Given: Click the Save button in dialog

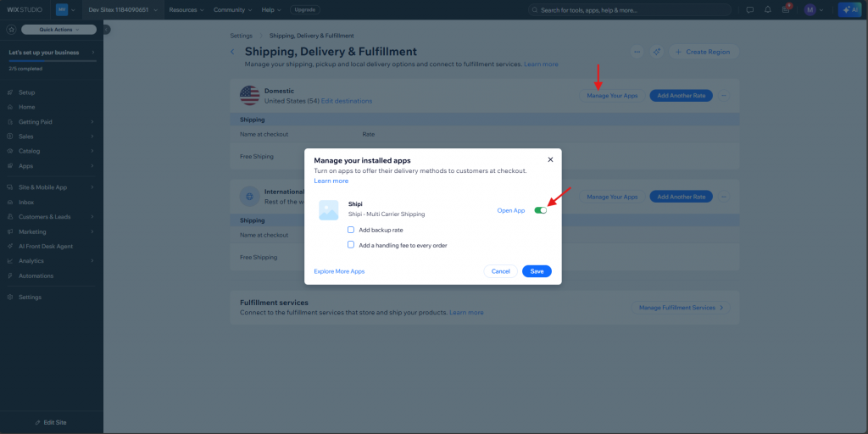Looking at the screenshot, I should pos(537,271).
